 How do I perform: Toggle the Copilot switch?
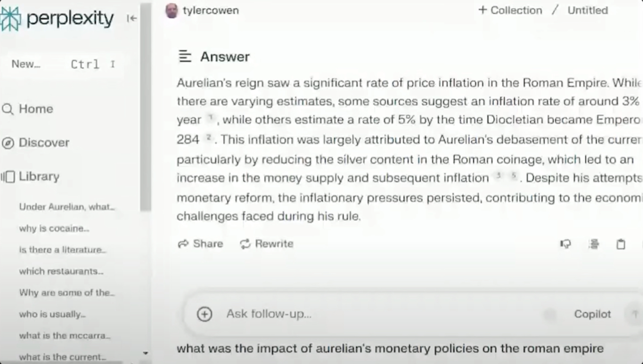[x=550, y=314]
